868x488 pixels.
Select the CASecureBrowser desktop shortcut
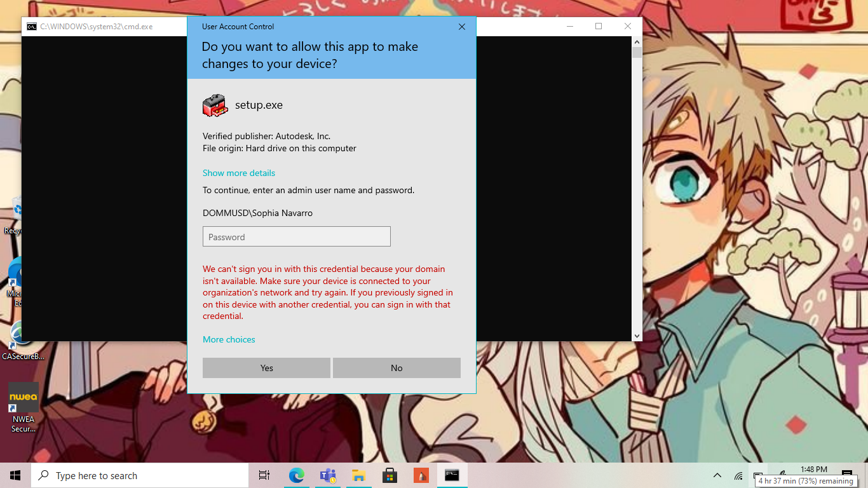click(23, 341)
